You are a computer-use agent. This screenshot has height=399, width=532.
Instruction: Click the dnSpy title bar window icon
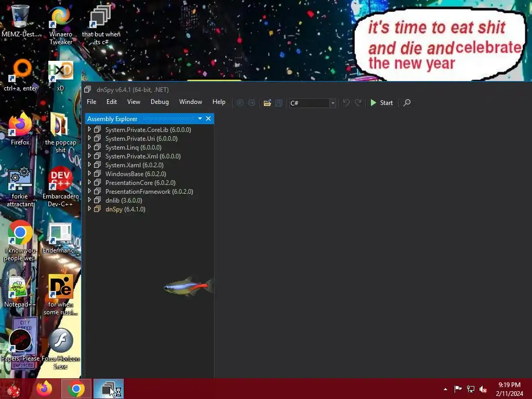tap(87, 89)
